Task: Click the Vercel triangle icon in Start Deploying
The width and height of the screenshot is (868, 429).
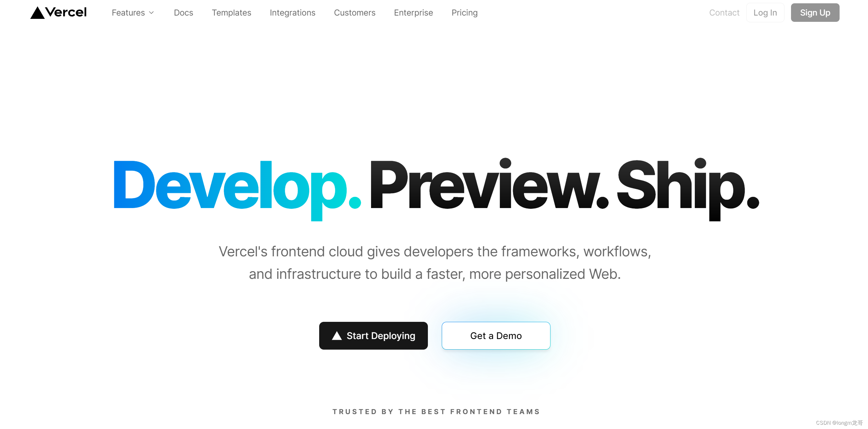Action: click(336, 335)
